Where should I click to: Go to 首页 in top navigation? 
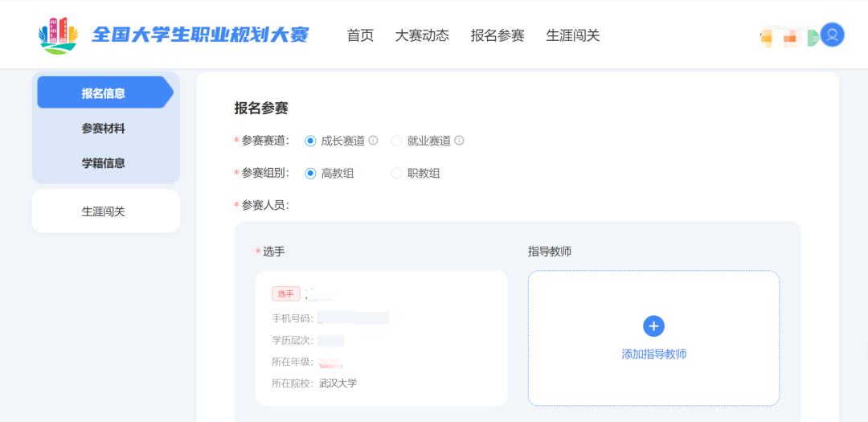click(x=360, y=35)
